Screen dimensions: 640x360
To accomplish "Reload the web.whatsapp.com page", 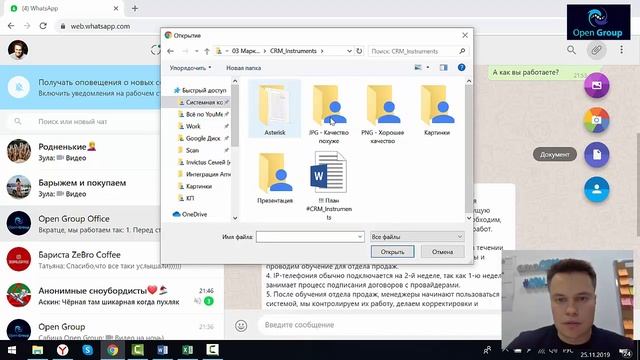I will 43,26.
